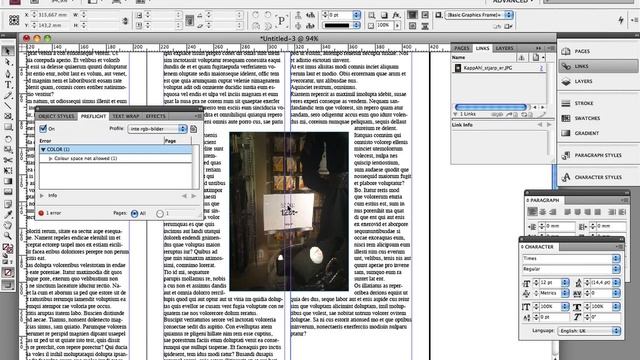Collapse the Links panel with double-arrow button

click(538, 48)
